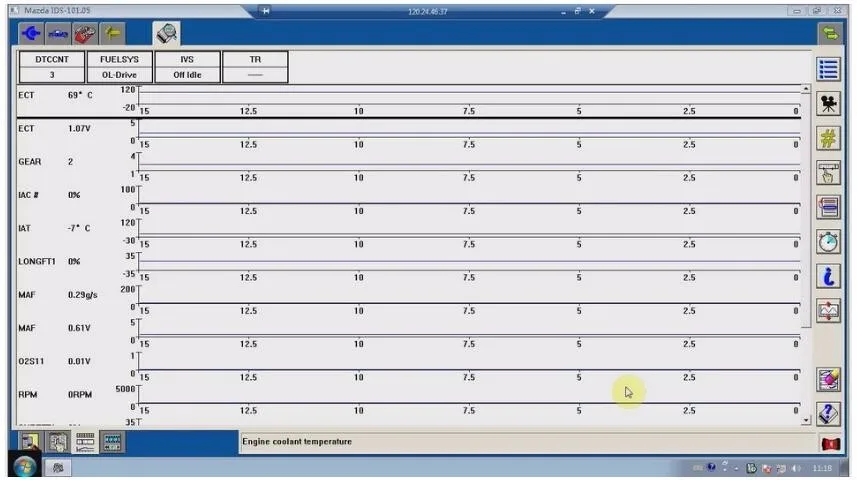This screenshot has height=480, width=857.
Task: Click the green arrows icon at top right
Action: coord(830,34)
